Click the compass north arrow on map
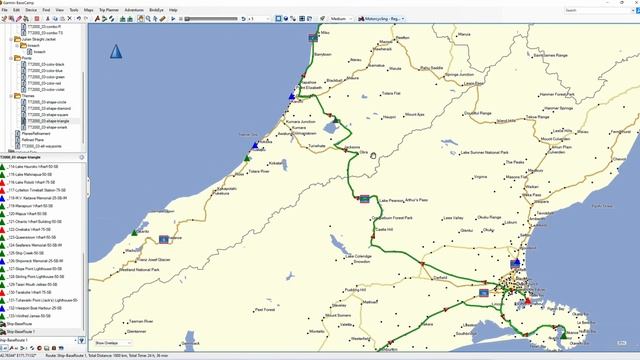 point(116,52)
